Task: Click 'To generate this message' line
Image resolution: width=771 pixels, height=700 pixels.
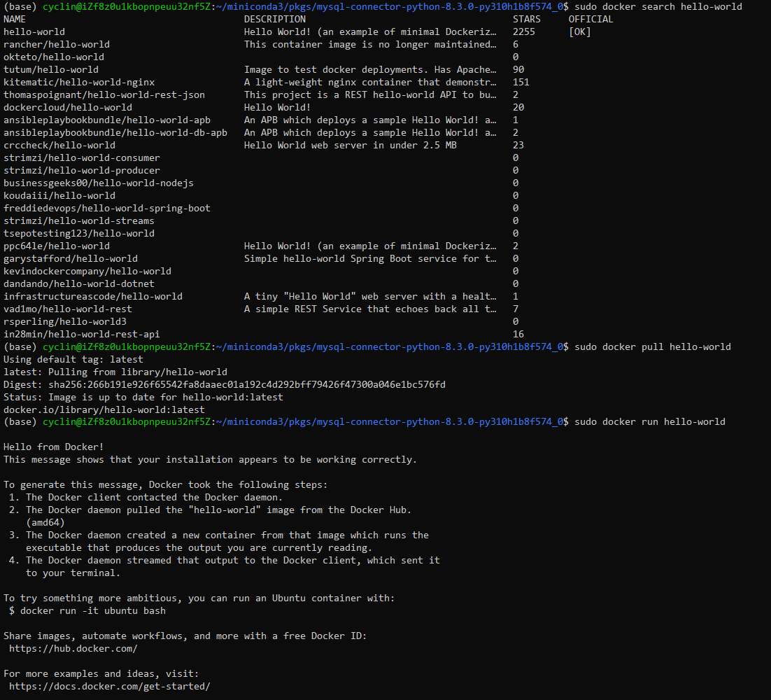Action: 166,485
